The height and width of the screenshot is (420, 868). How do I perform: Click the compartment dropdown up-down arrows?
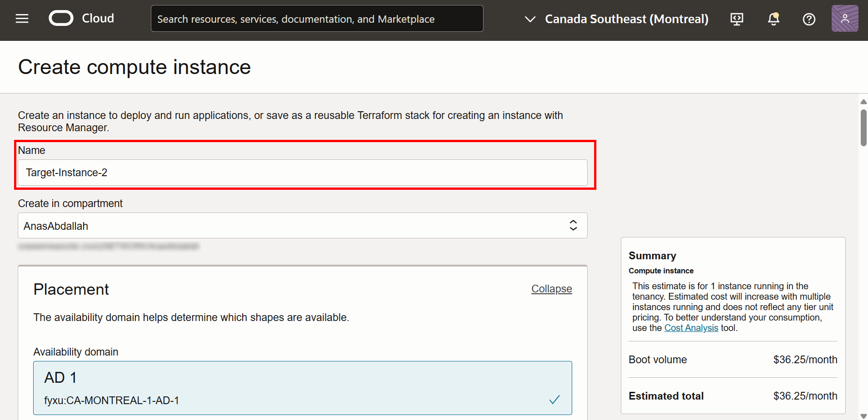click(x=573, y=226)
